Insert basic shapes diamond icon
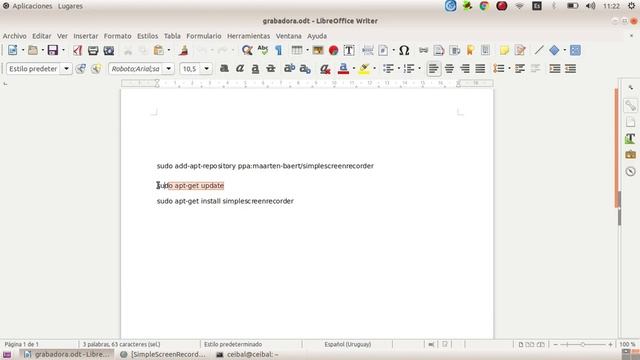Image resolution: width=640 pixels, height=360 pixels. pos(554,50)
